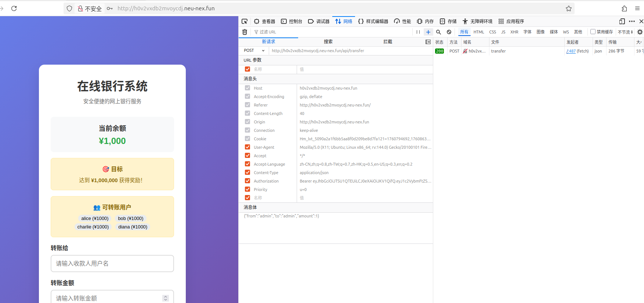Open network settings gear icon
The width and height of the screenshot is (644, 303).
[x=640, y=32]
